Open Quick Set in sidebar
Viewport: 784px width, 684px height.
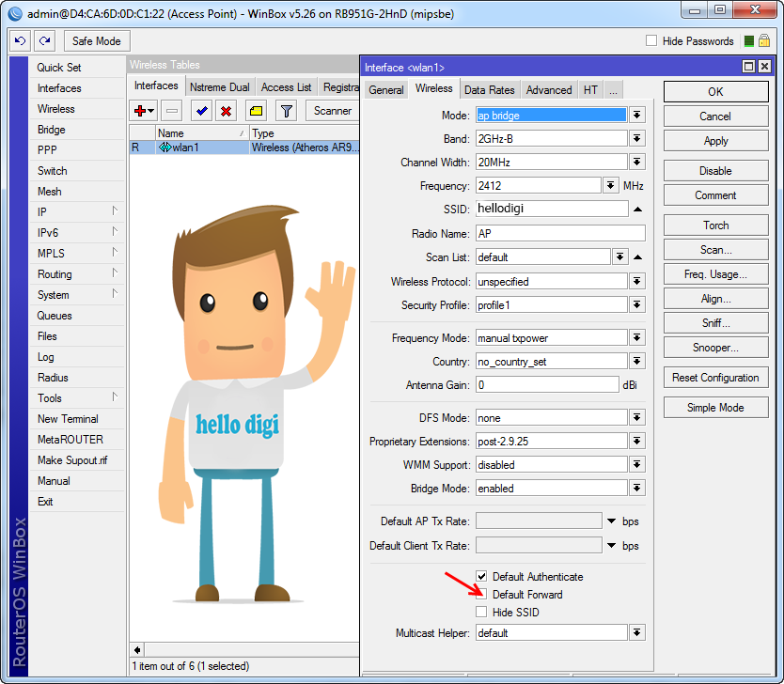coord(76,68)
